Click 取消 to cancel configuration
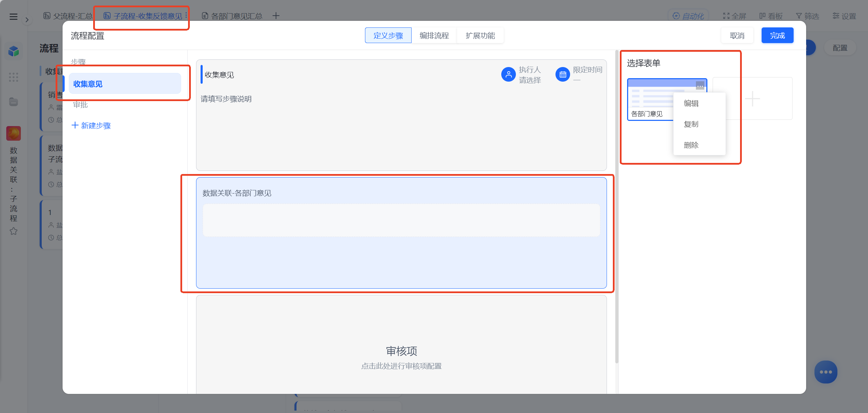Image resolution: width=868 pixels, height=413 pixels. (737, 35)
